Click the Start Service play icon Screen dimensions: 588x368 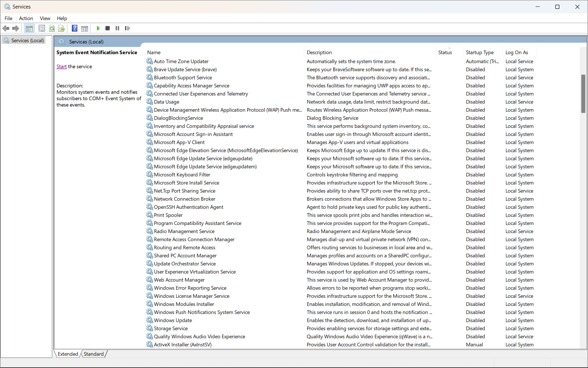98,28
